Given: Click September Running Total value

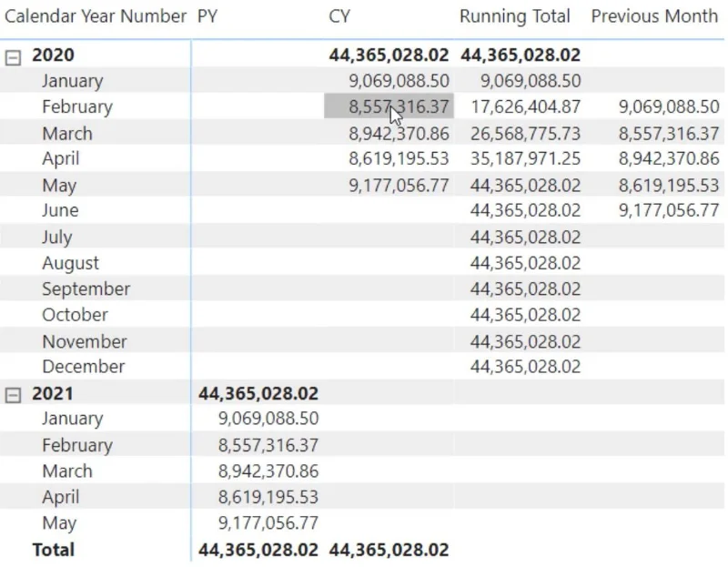Looking at the screenshot, I should point(526,289).
